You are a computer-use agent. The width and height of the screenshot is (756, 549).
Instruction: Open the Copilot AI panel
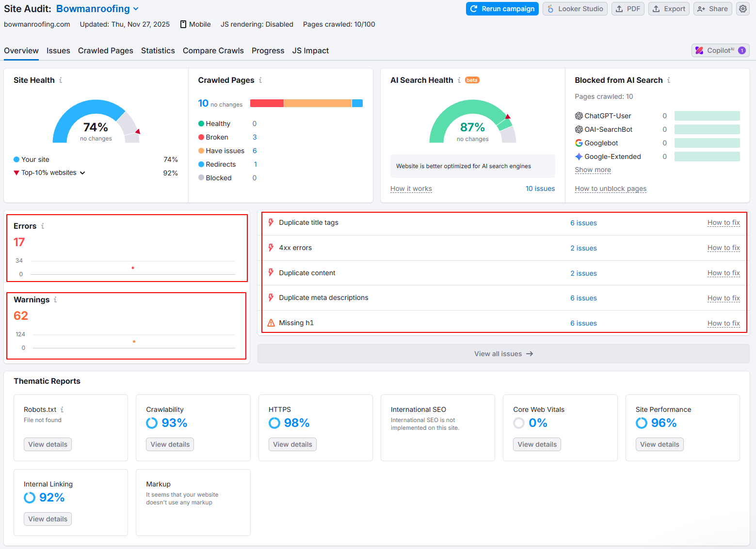[720, 50]
